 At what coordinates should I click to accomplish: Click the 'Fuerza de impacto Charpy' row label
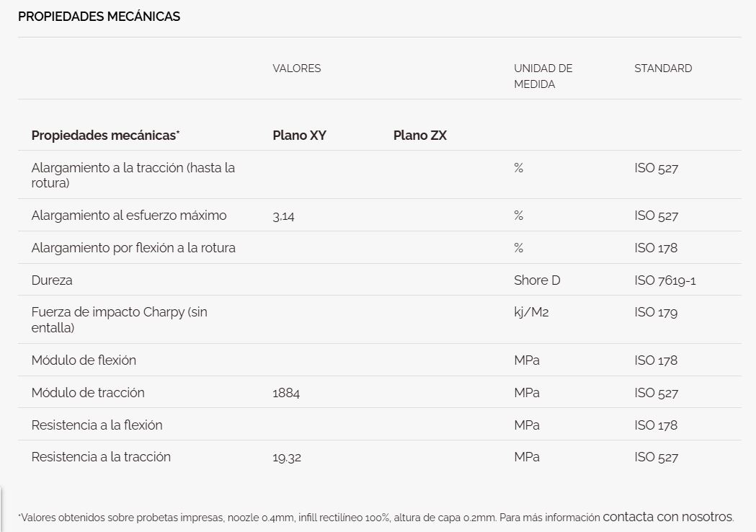(119, 319)
